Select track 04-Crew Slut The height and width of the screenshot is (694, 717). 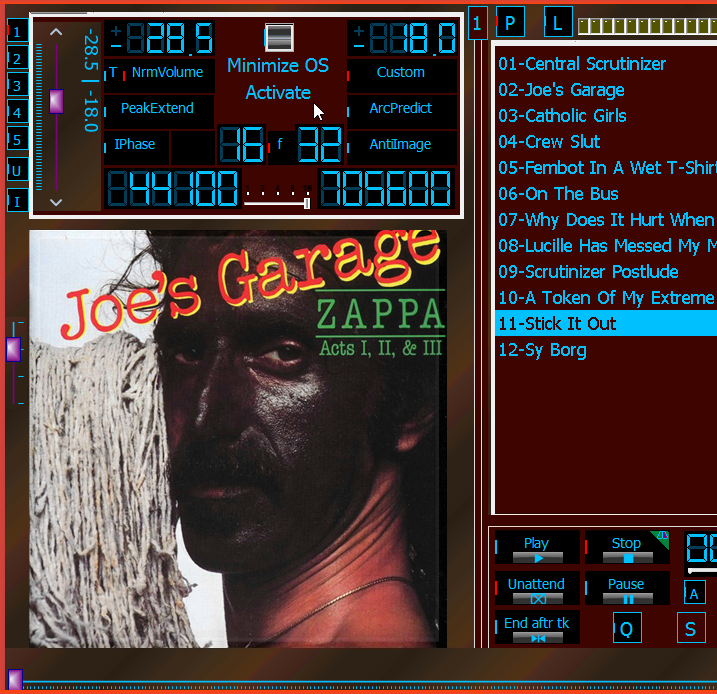(606, 142)
